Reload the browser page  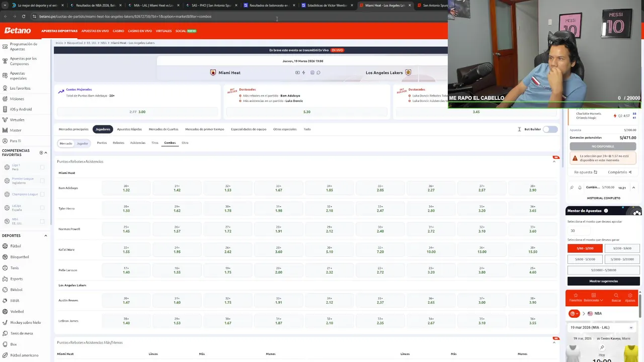tap(23, 16)
